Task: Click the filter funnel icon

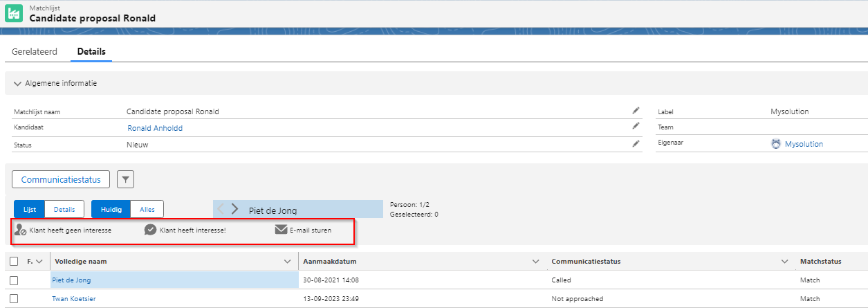Action: (x=125, y=180)
